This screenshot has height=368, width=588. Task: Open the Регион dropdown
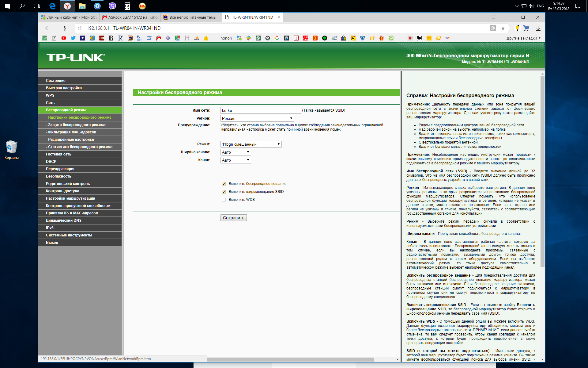point(257,118)
